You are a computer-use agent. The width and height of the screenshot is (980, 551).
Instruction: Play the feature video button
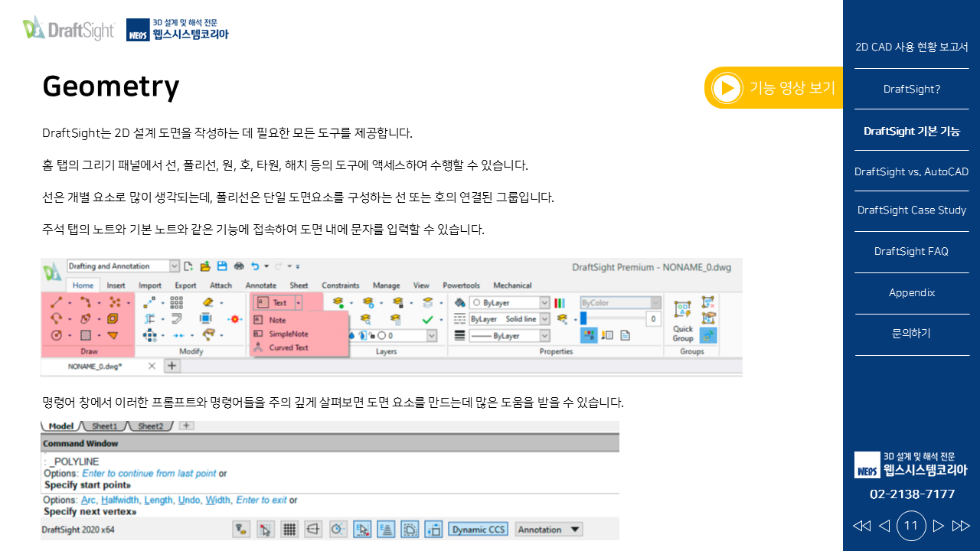click(773, 88)
